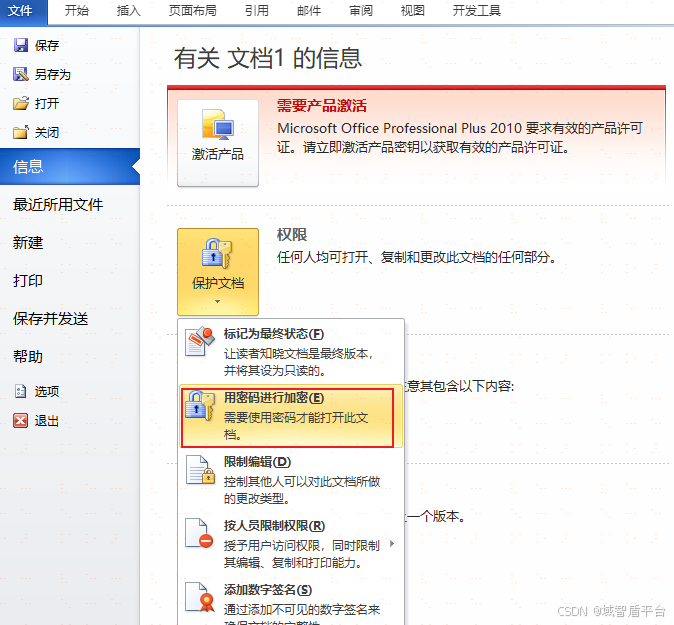Click the Close document folder icon
The height and width of the screenshot is (625, 674).
pyautogui.click(x=21, y=132)
